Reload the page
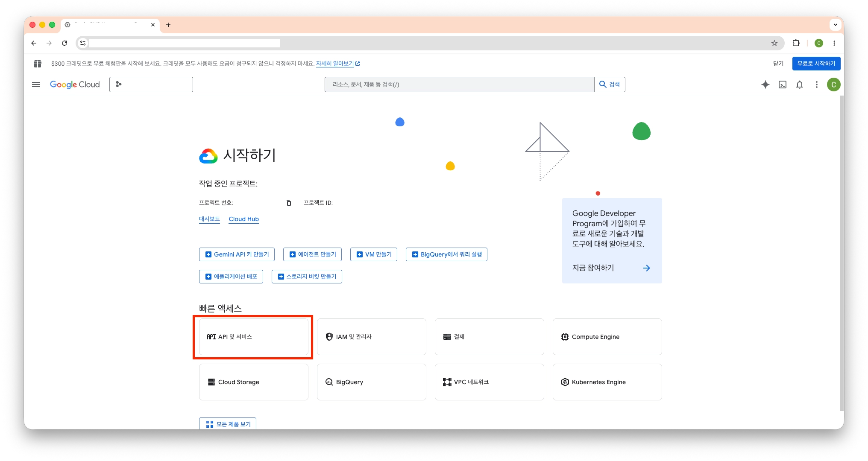Viewport: 868px width, 461px height. [65, 43]
